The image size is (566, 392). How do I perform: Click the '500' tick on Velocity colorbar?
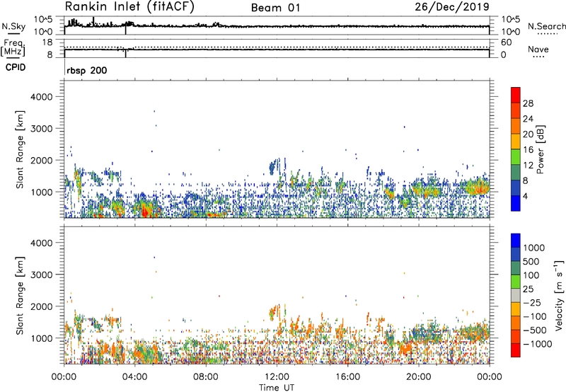pos(531,261)
